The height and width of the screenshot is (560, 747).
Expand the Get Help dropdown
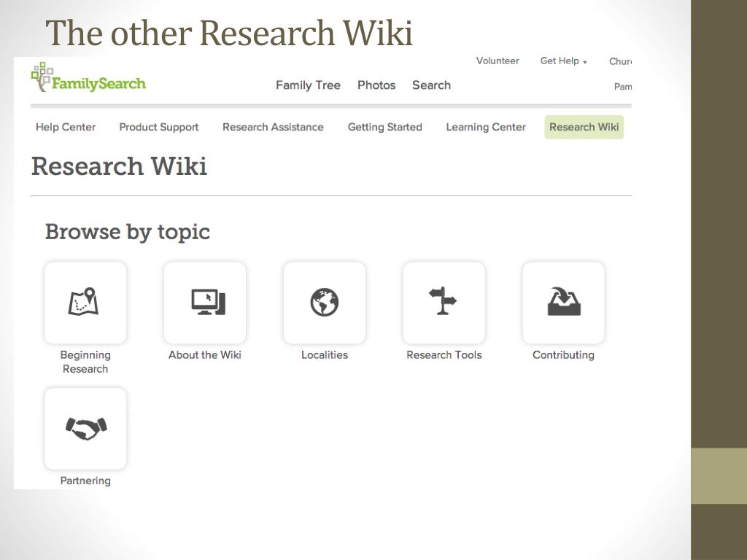564,61
